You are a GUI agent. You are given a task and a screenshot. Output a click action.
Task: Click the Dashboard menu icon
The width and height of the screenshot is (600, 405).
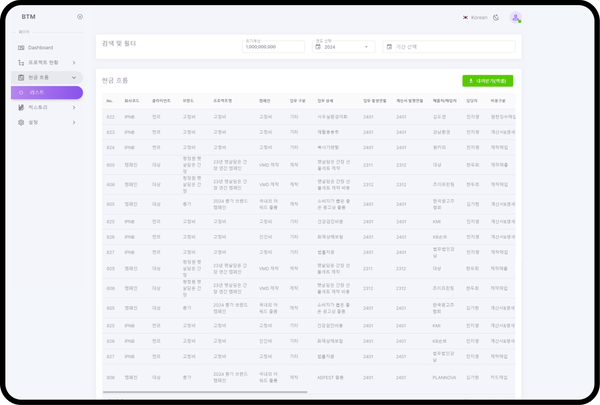[21, 47]
